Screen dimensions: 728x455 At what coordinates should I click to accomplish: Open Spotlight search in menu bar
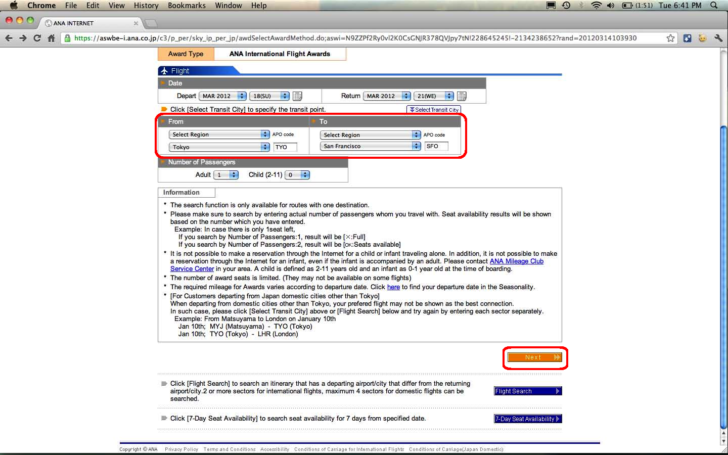tap(714, 5)
